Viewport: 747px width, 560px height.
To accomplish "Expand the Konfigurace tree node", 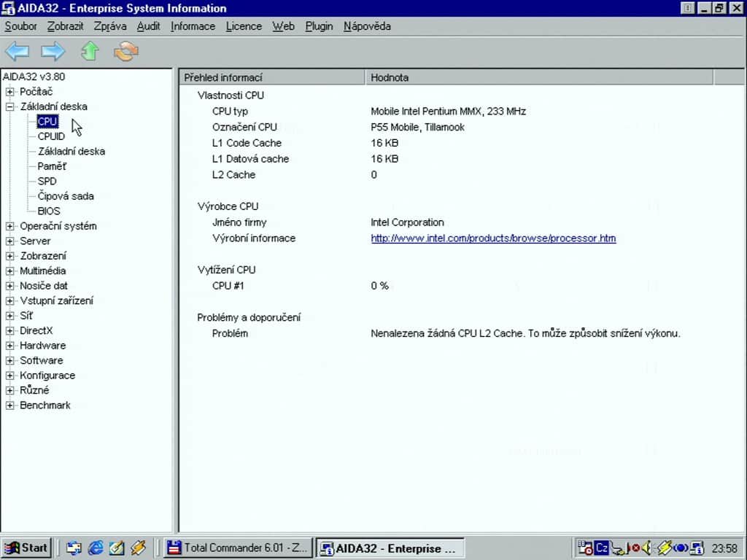I will click(x=9, y=376).
